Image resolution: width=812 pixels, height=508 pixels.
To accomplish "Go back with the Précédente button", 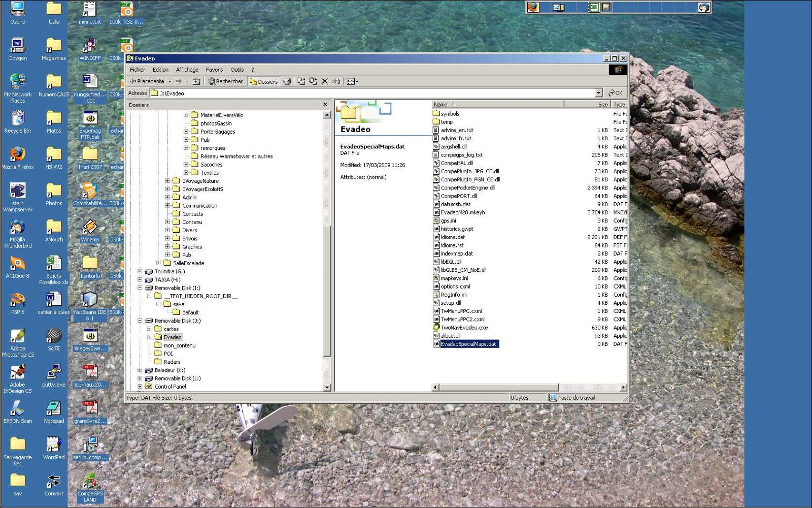I will coord(147,81).
